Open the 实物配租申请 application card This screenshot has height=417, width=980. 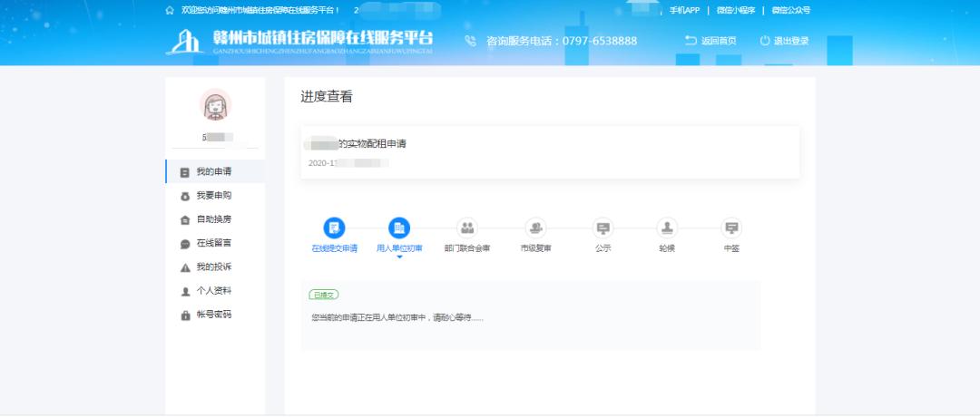[x=550, y=152]
